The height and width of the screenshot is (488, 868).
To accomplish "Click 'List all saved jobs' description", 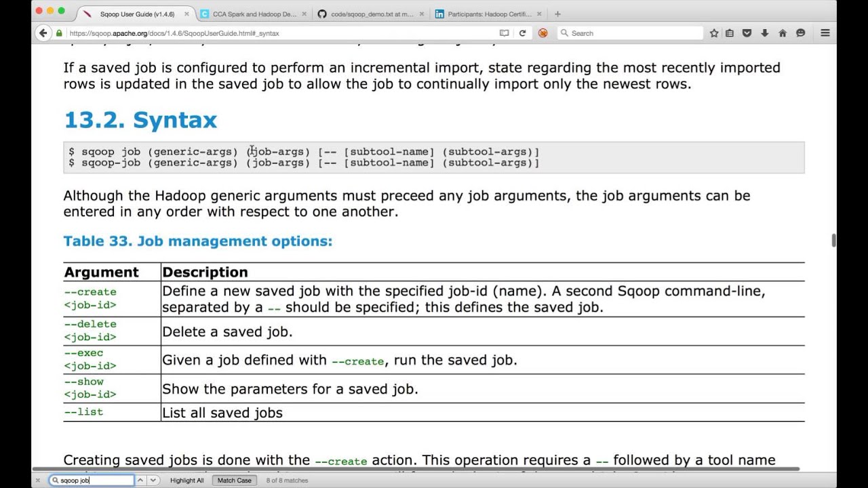I will 222,413.
